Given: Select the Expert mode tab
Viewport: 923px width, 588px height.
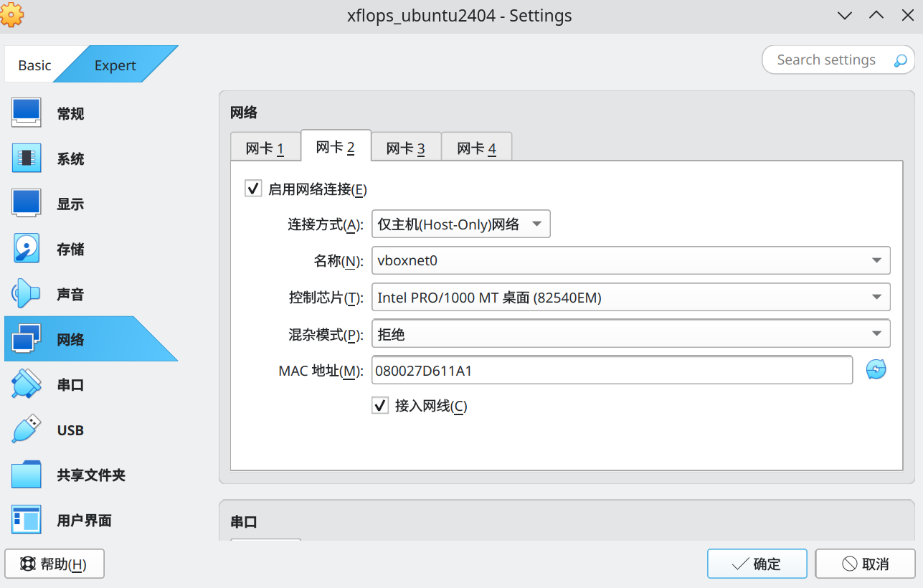Looking at the screenshot, I should click(115, 65).
